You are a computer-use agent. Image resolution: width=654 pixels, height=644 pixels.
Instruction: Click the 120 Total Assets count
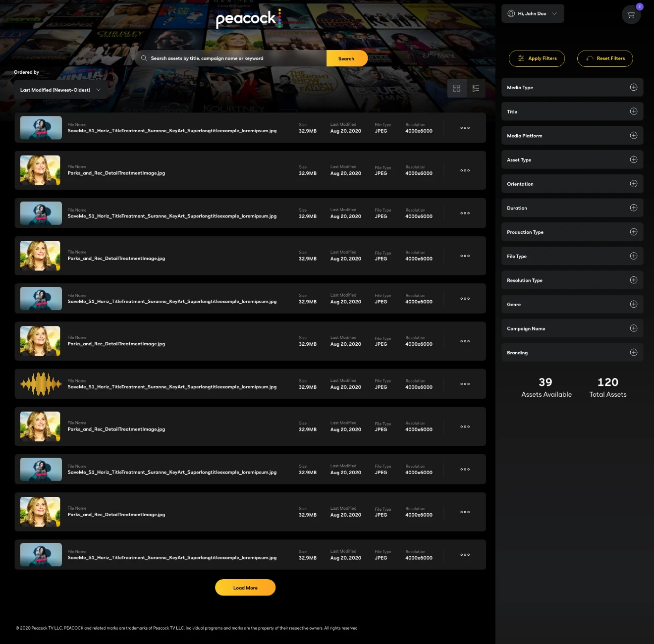pyautogui.click(x=608, y=388)
